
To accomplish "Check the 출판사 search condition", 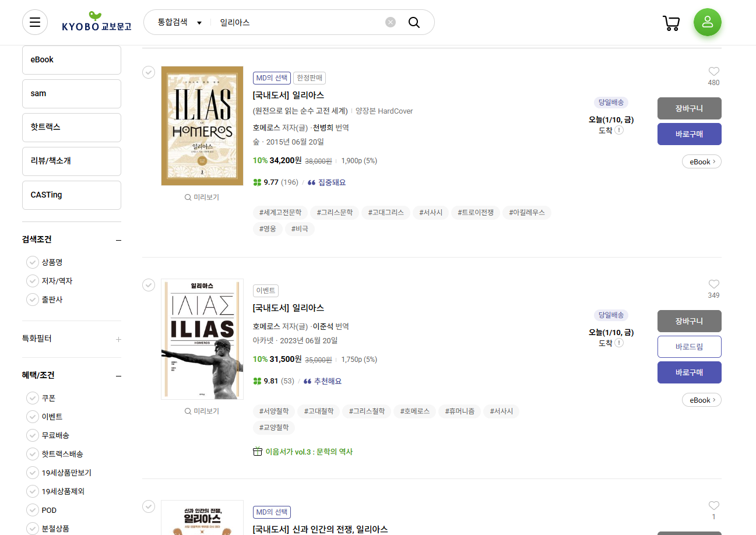I will click(x=33, y=300).
